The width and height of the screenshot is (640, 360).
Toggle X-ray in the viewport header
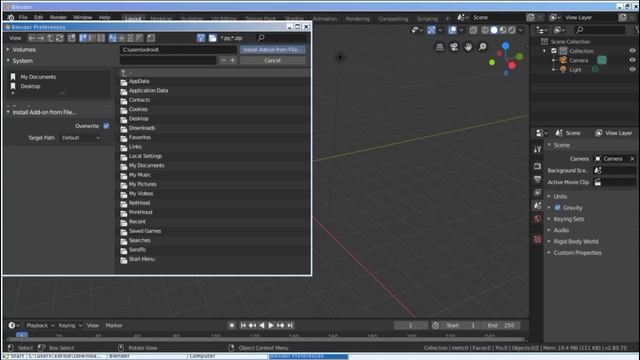[x=473, y=30]
